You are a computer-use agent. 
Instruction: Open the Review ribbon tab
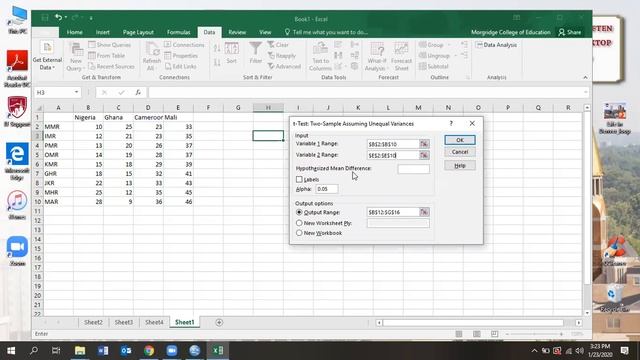(237, 32)
